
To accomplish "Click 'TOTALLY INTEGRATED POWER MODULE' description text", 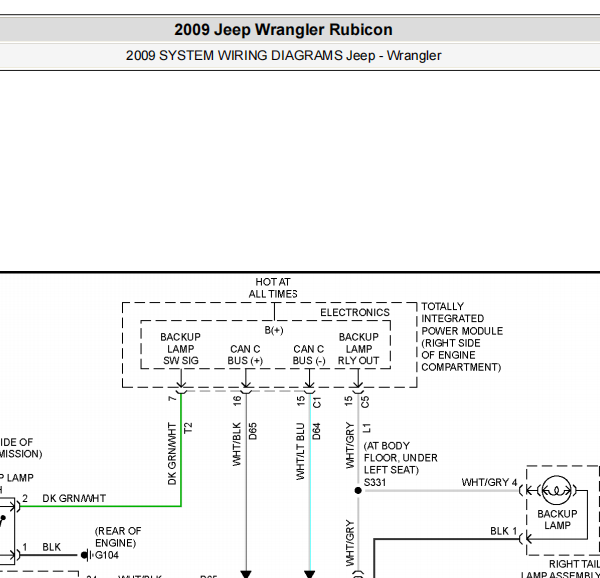I will pos(462,337).
